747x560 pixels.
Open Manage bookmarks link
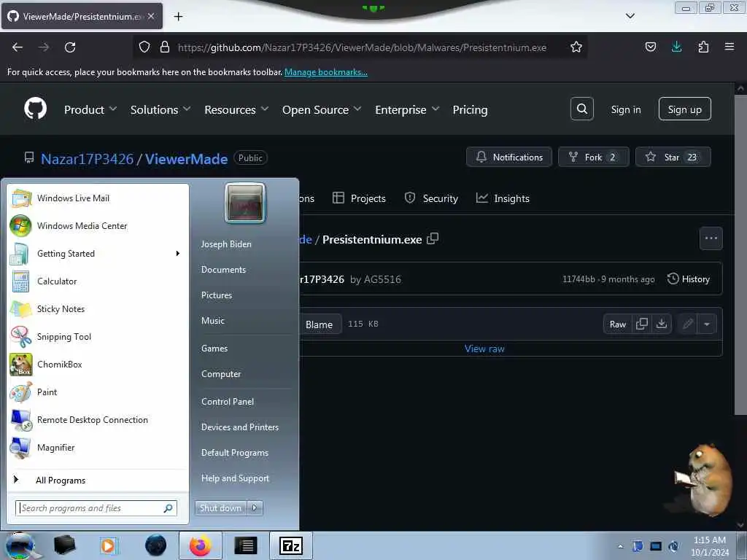[x=326, y=72]
